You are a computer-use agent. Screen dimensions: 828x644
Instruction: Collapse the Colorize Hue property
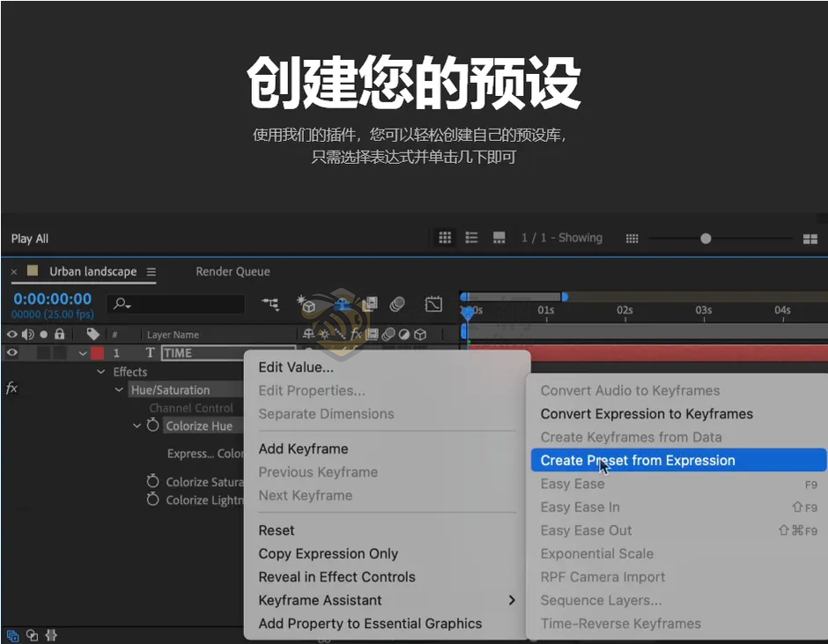point(137,426)
